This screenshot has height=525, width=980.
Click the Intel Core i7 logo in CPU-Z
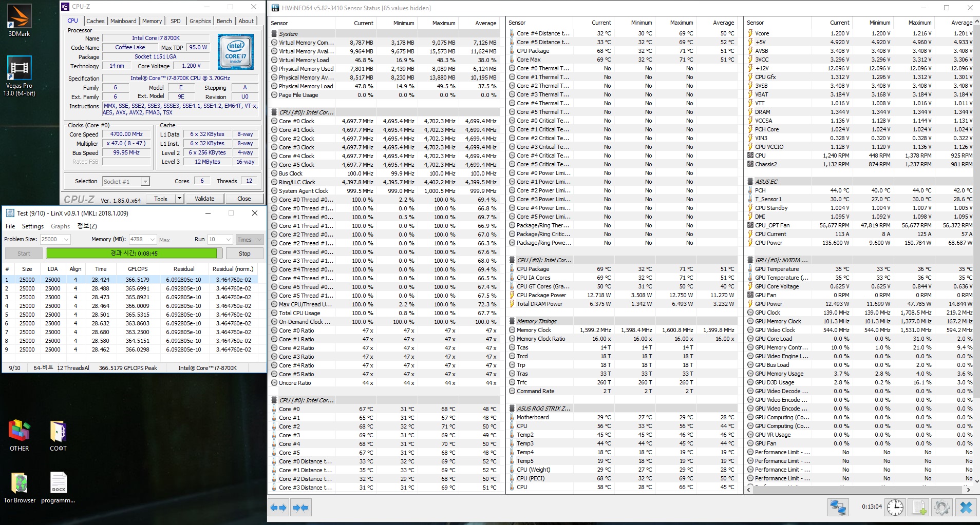point(236,52)
